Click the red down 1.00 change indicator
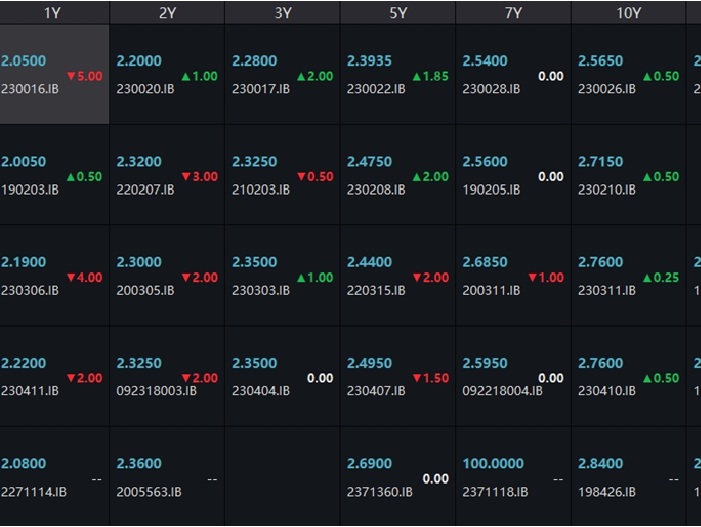Screen dimensions: 701x527 545,278
